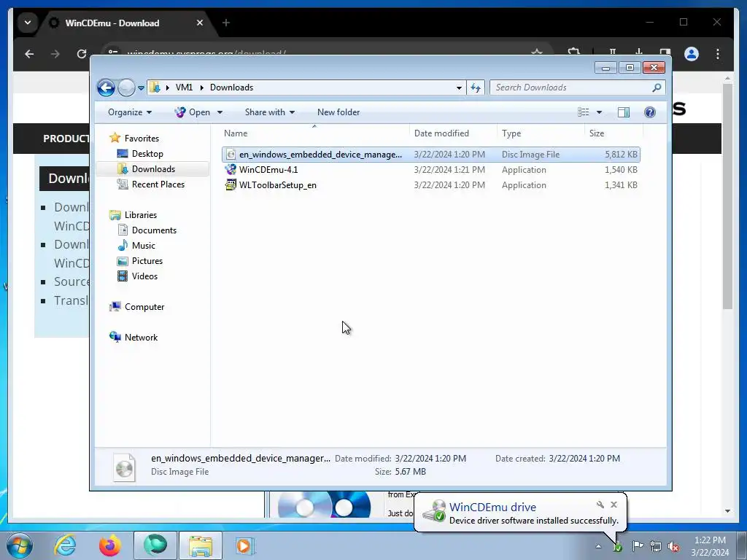Launch Firefox from taskbar
The image size is (747, 560).
110,545
